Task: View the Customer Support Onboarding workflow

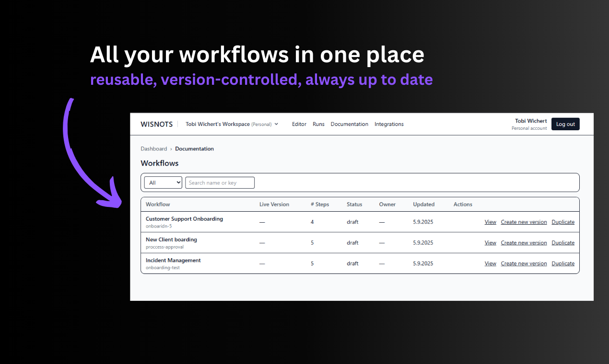Action: (x=490, y=222)
